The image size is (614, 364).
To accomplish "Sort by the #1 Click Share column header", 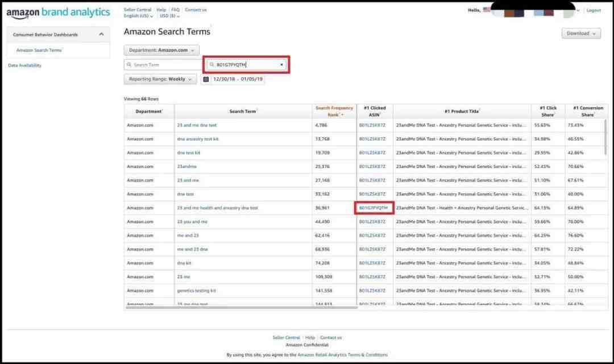I will [548, 111].
